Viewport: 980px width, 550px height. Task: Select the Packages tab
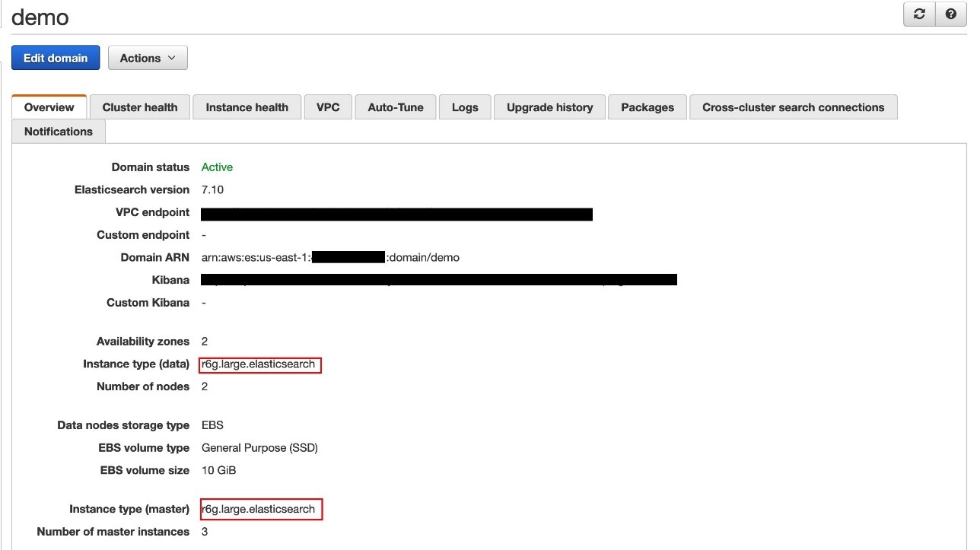[647, 107]
